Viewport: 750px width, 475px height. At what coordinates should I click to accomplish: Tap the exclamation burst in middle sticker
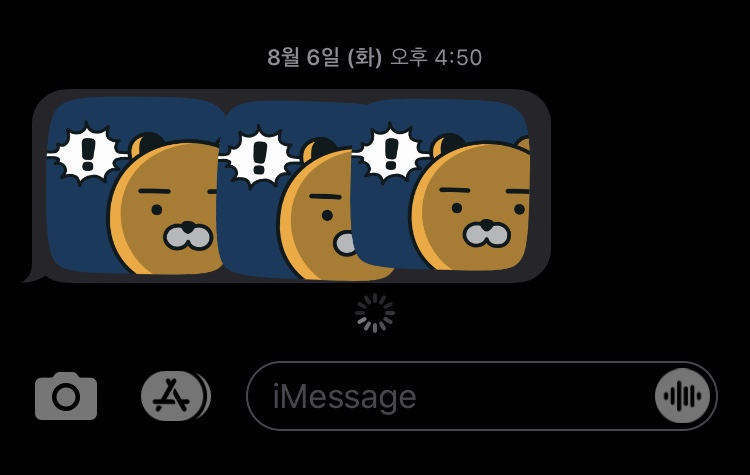[259, 156]
